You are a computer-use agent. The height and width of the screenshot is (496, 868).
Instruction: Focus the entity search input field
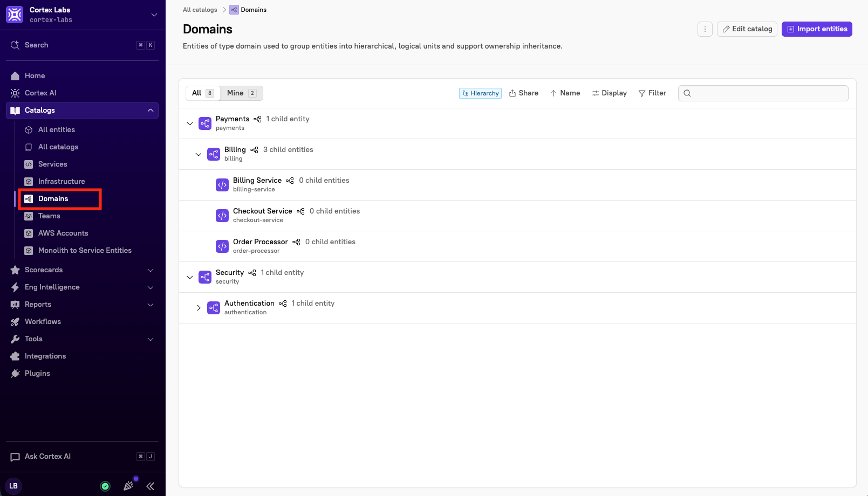pos(763,93)
